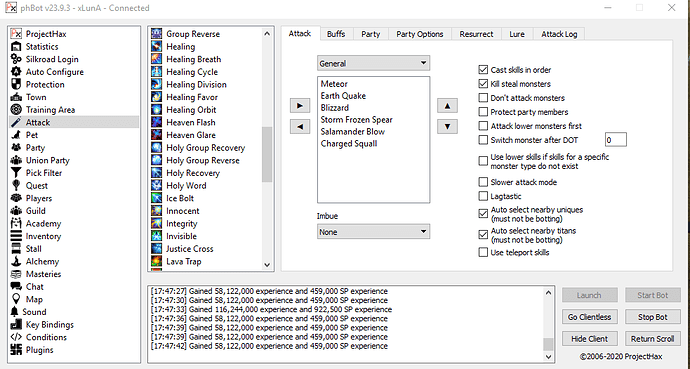690x369 pixels.
Task: Disable Cast skills in order
Action: [483, 70]
